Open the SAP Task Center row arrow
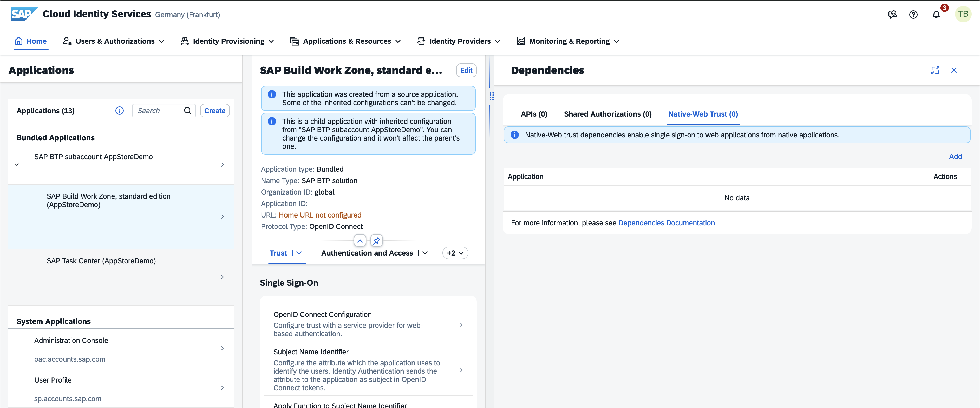 coord(223,277)
